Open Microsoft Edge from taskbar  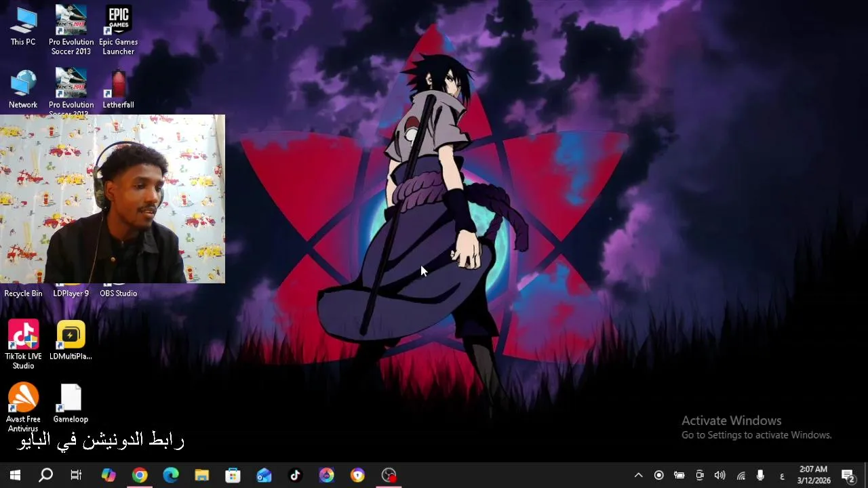pos(171,475)
